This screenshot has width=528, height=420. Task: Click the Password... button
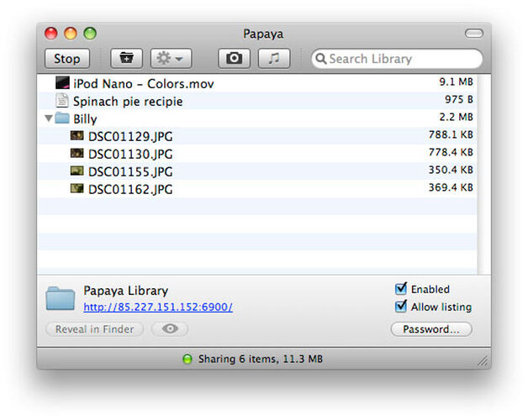(431, 329)
